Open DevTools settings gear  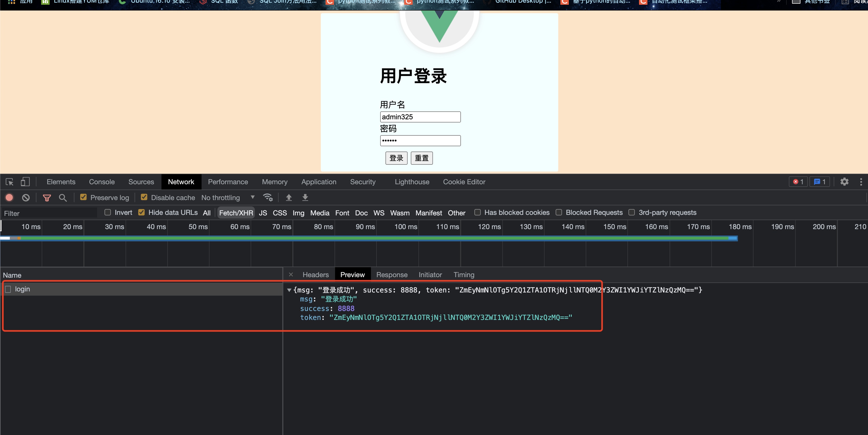pos(844,182)
